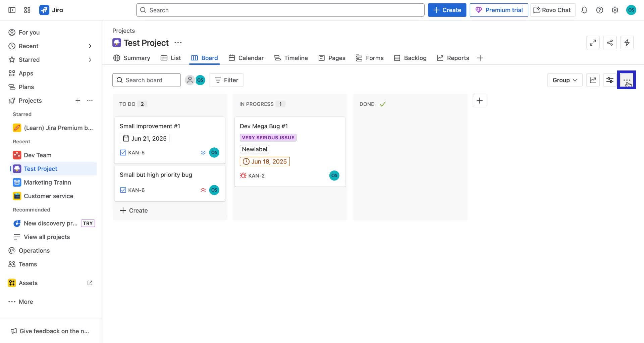Click the bug icon on KAN-2
The width and height of the screenshot is (644, 343).
(x=243, y=175)
